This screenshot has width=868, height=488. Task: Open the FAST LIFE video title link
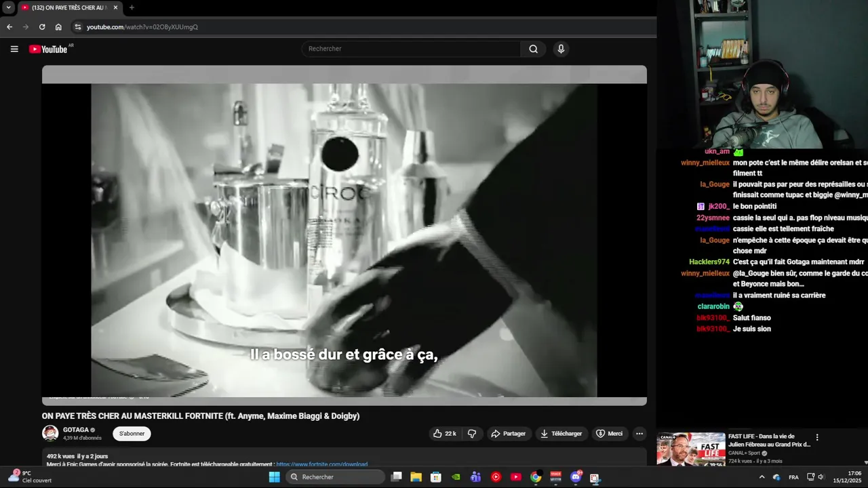(x=770, y=441)
